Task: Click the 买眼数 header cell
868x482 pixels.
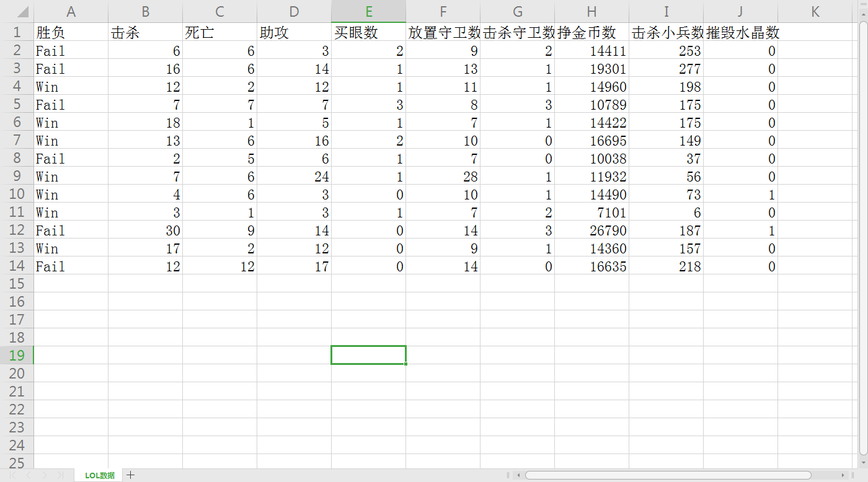Action: pos(368,32)
